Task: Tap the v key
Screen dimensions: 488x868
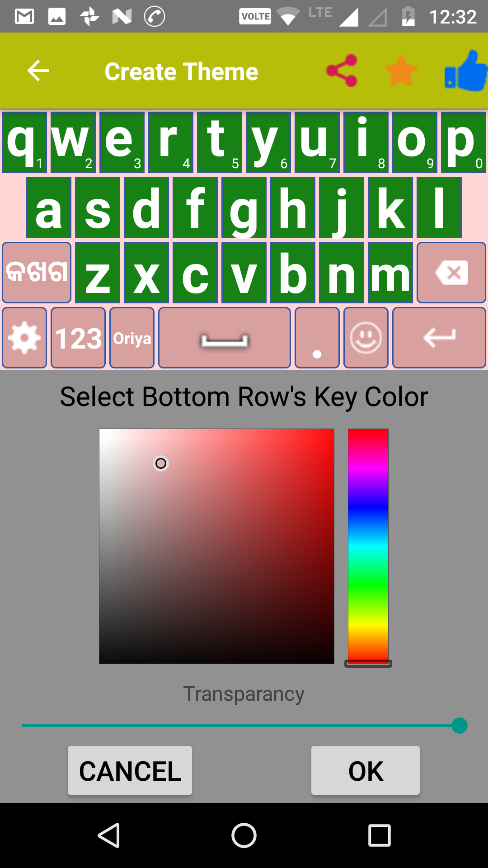Action: tap(244, 273)
